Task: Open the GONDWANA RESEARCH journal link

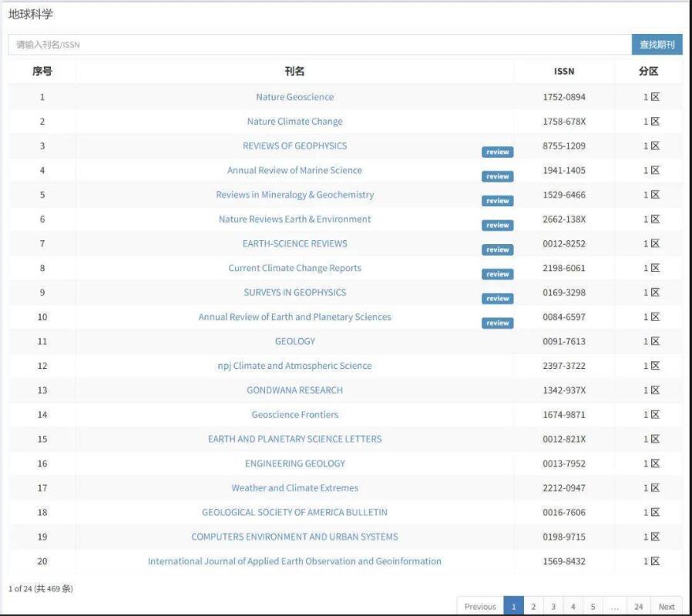Action: [x=294, y=390]
